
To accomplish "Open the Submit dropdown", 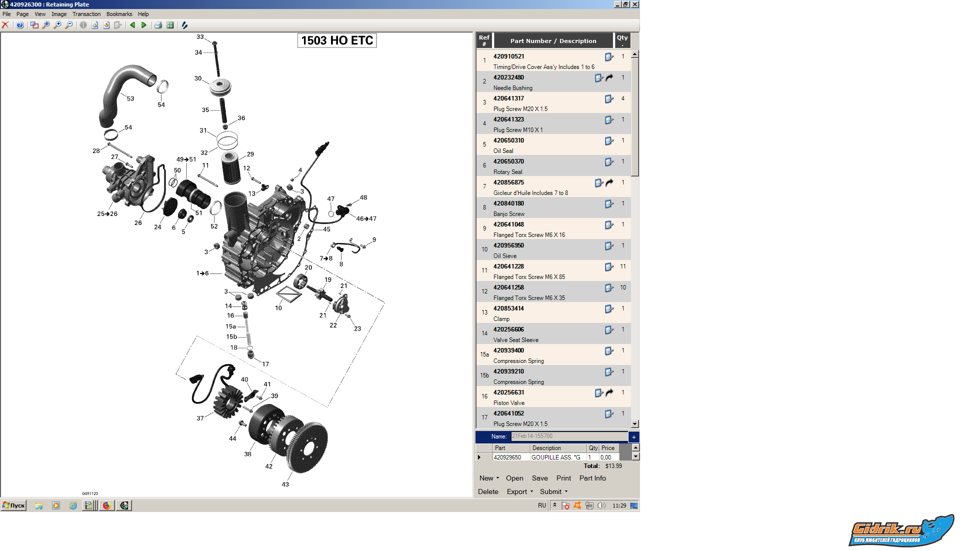I will click(x=553, y=491).
